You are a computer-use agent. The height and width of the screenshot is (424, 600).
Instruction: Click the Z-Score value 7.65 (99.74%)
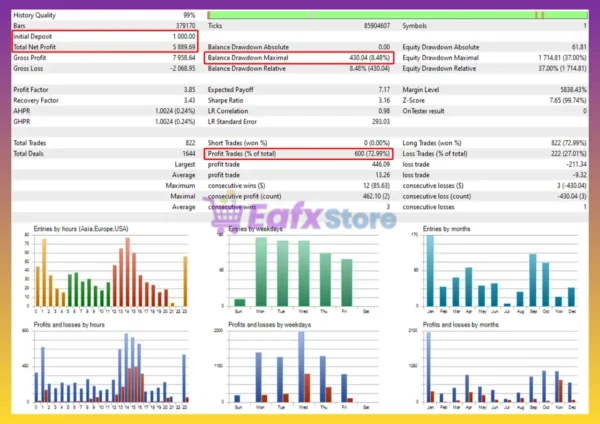click(x=568, y=100)
